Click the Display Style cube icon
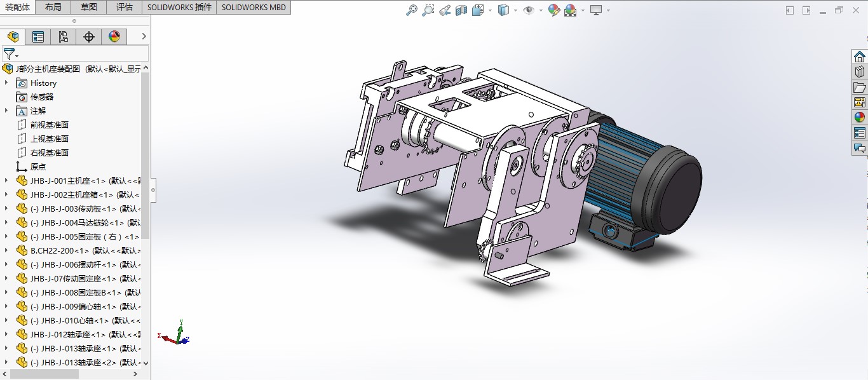The image size is (868, 380). (x=503, y=10)
